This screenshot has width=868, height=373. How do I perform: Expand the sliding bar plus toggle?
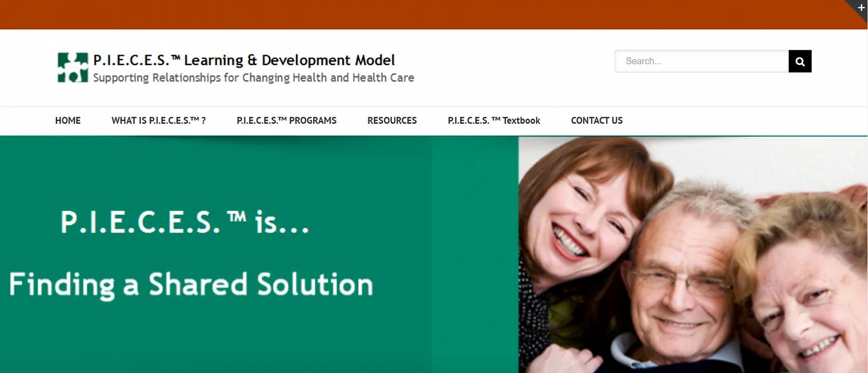[x=860, y=8]
